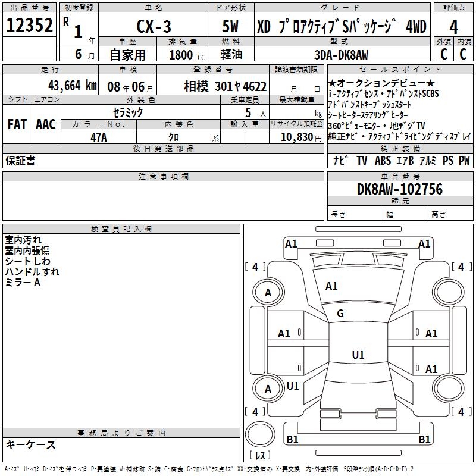Click inspector note ハンドルすれ
Image resolution: width=476 pixels, height=476 pixels.
32,271
